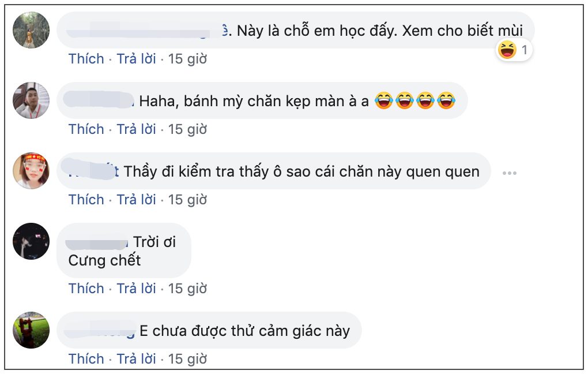Like the 'bánh mỳ chăn kẹp màn' comment
This screenshot has width=588, height=374.
[86, 129]
